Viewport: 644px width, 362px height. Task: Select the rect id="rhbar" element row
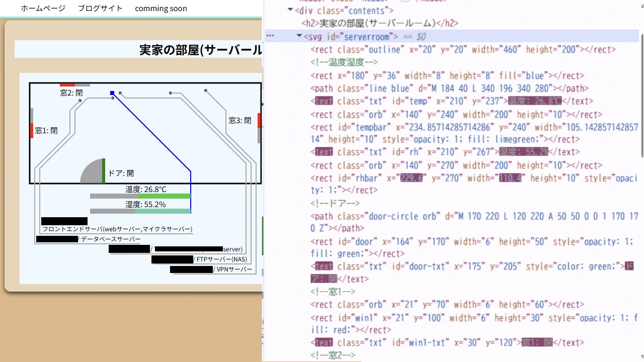[474, 184]
